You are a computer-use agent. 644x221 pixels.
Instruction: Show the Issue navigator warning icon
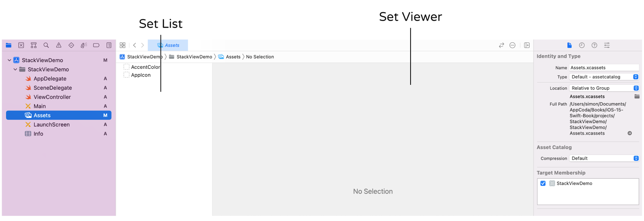(59, 45)
